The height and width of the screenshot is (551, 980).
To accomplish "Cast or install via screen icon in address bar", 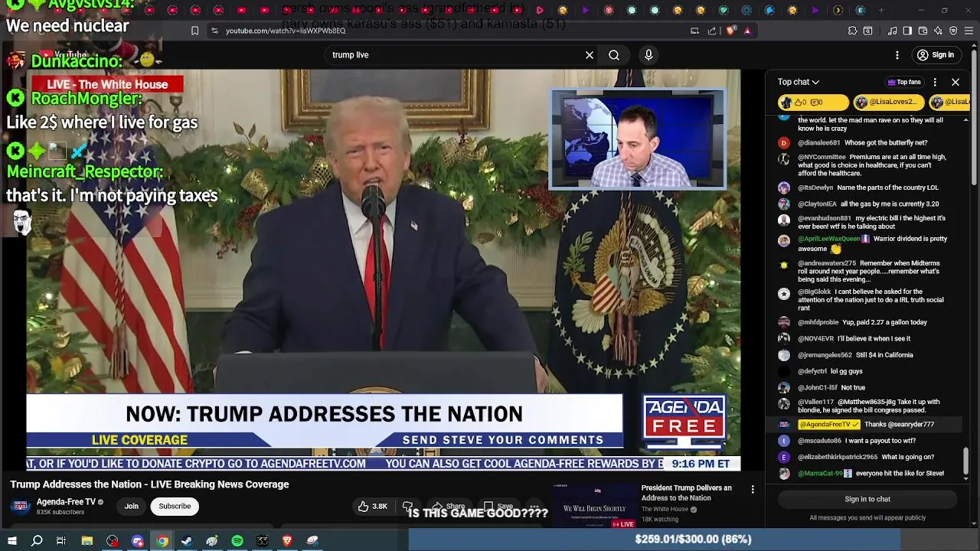I will click(694, 31).
